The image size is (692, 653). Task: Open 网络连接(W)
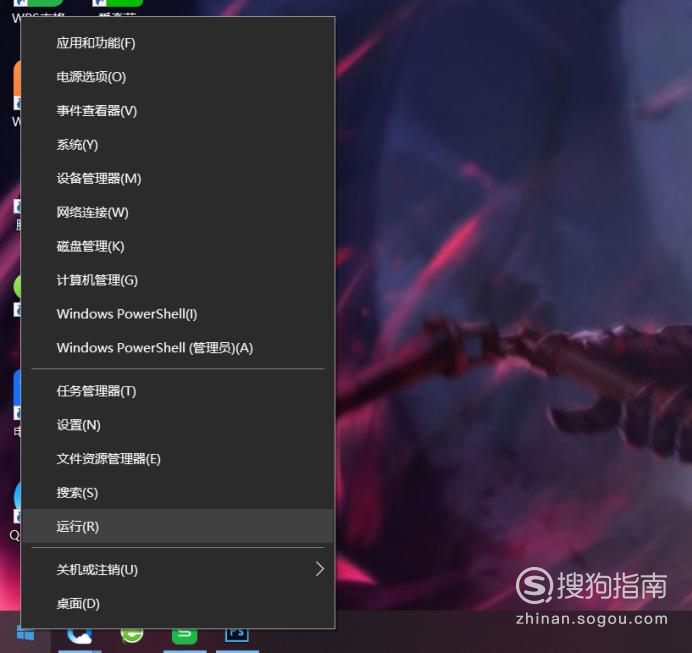(x=178, y=213)
